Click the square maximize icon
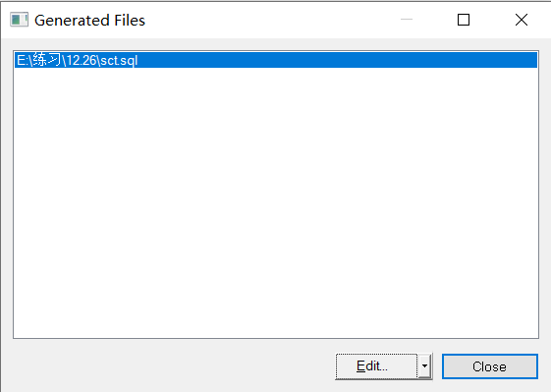 click(x=464, y=20)
